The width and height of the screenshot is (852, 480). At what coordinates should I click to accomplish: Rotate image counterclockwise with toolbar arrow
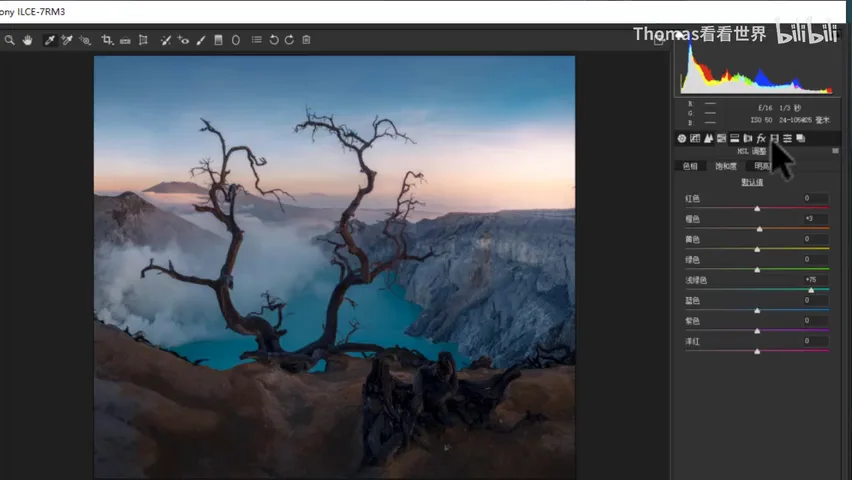click(274, 40)
